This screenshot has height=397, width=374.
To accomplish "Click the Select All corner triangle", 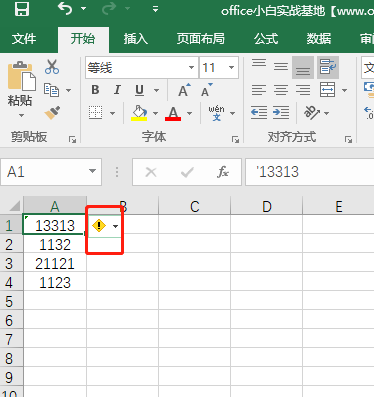I will point(14,206).
